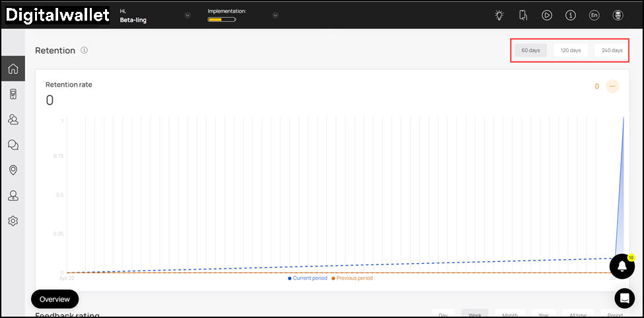Click the Implementation progress bar
The height and width of the screenshot is (318, 644).
coord(221,20)
